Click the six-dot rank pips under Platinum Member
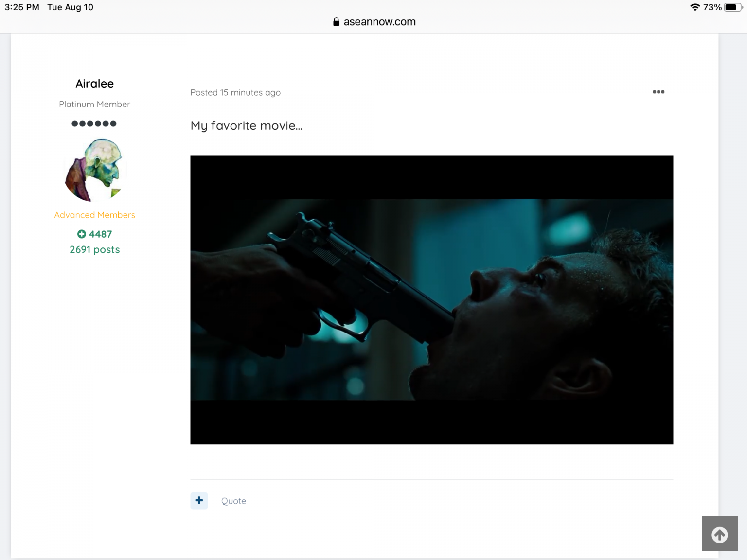This screenshot has height=560, width=747. [x=94, y=123]
